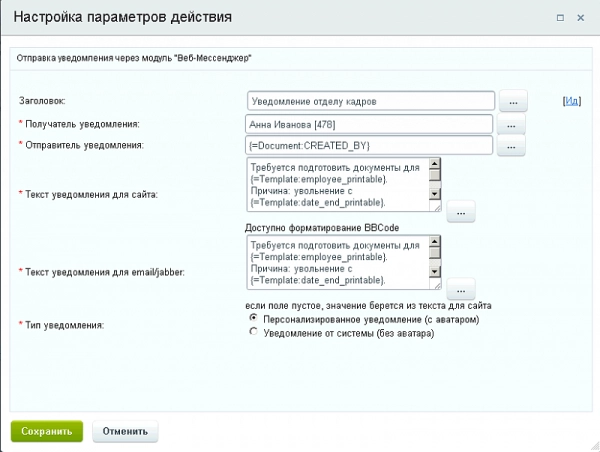Viewport: 600px width, 452px height.
Task: Focus the Заголовок input field
Action: (370, 101)
